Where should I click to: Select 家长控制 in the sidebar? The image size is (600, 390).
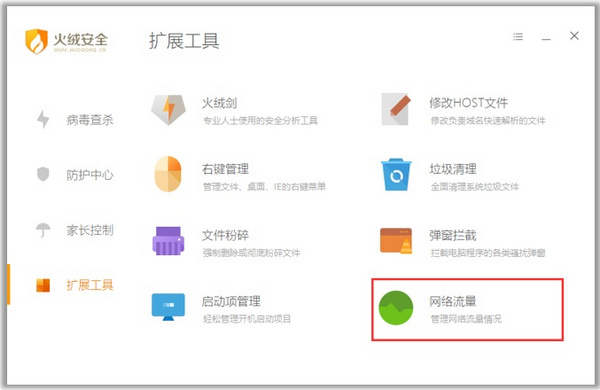point(75,230)
